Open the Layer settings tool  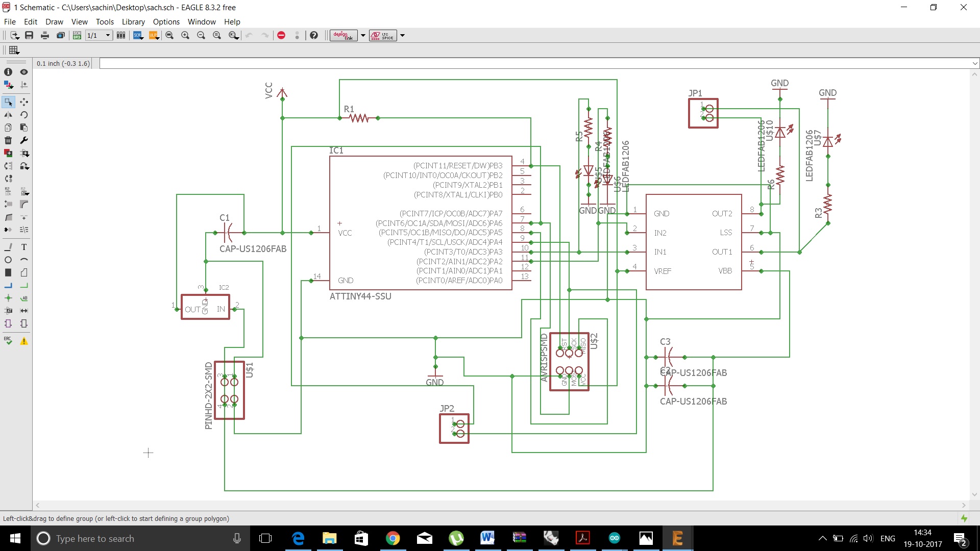(x=8, y=85)
